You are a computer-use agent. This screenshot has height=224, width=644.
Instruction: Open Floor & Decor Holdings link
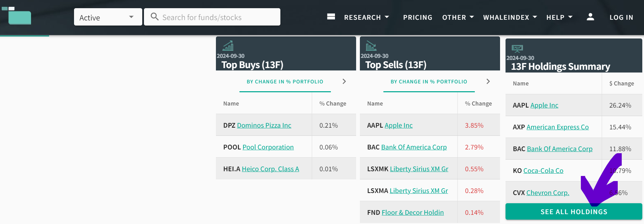click(413, 212)
